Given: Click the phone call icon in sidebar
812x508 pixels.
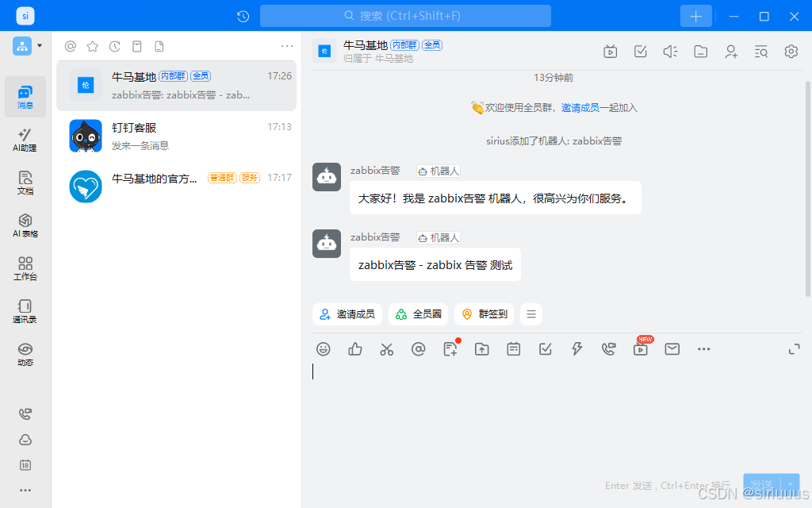Looking at the screenshot, I should coord(25,414).
